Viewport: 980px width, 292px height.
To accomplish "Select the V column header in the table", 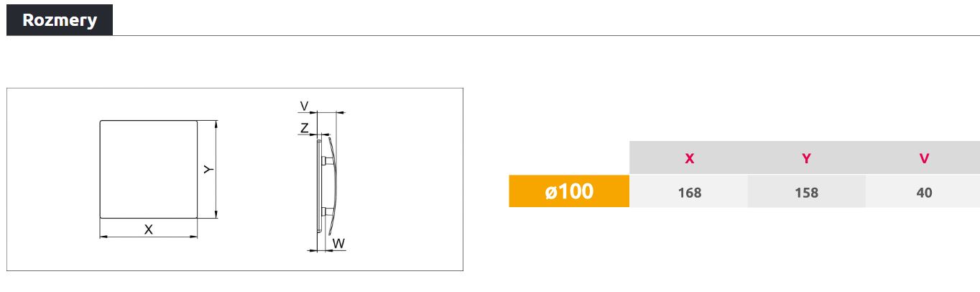I will click(924, 158).
